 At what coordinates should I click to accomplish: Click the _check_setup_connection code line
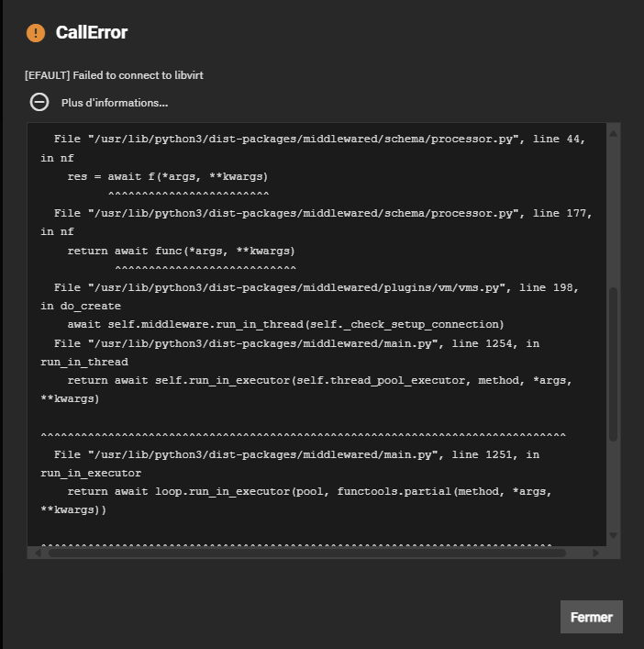[285, 325]
